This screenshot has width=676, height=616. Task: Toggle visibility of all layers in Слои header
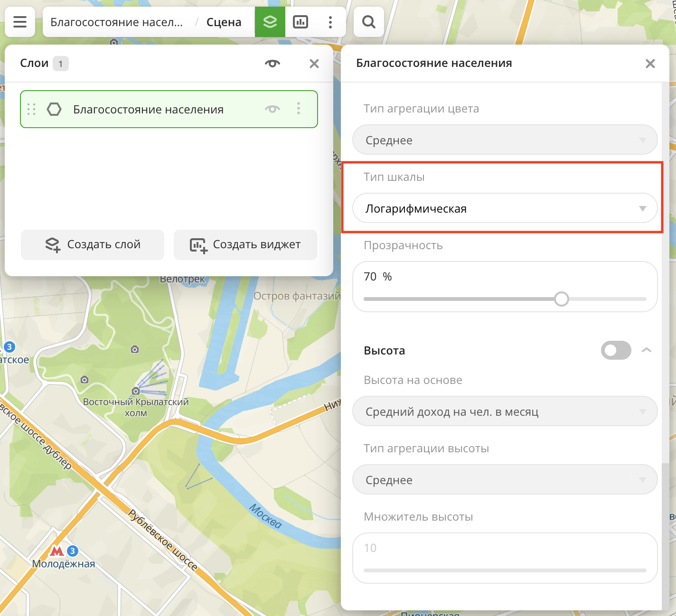[272, 63]
